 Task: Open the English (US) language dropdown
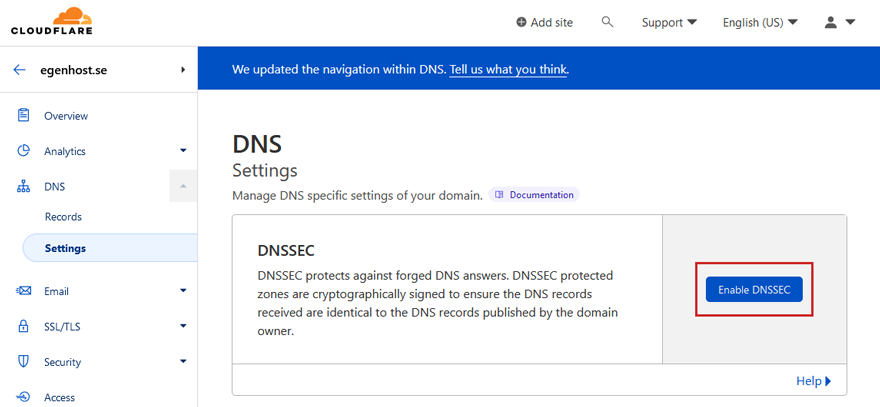pos(760,22)
